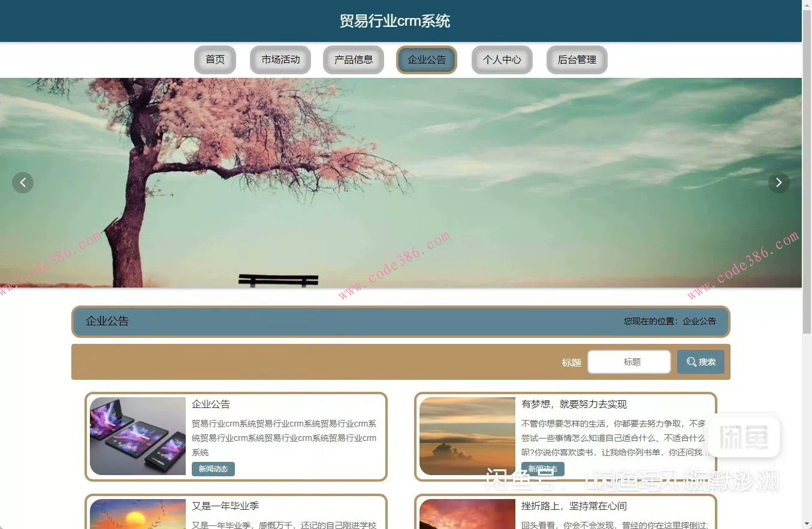Open the article 有梦想，就要努力去实现
Screen dimensions: 812x529
point(573,404)
